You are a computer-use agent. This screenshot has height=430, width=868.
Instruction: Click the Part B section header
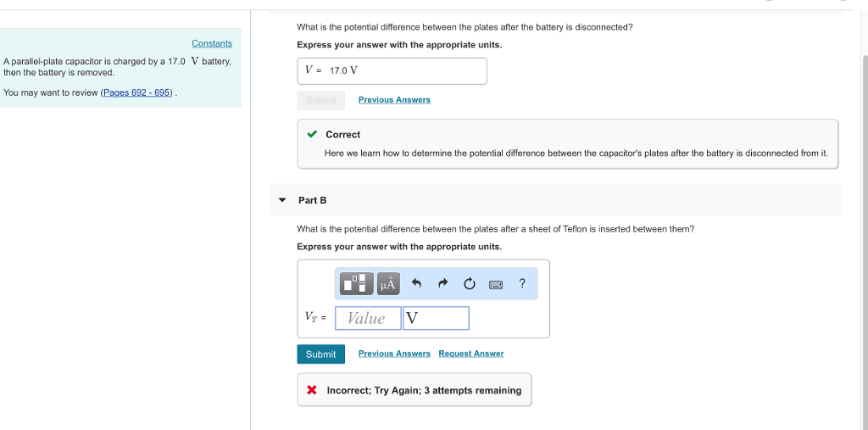312,200
